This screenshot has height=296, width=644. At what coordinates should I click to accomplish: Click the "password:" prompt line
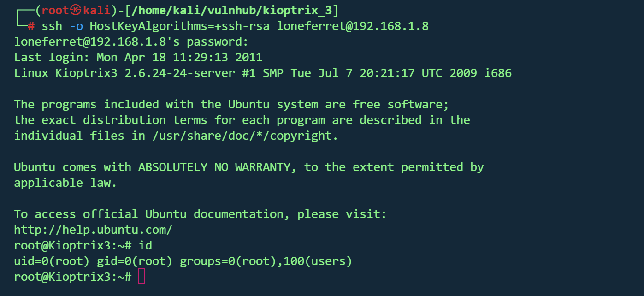pos(131,42)
